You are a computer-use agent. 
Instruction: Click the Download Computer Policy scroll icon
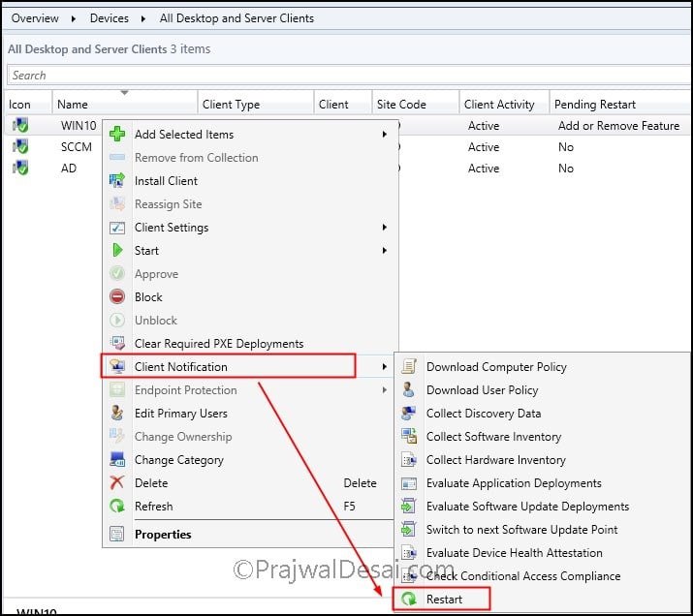point(409,366)
